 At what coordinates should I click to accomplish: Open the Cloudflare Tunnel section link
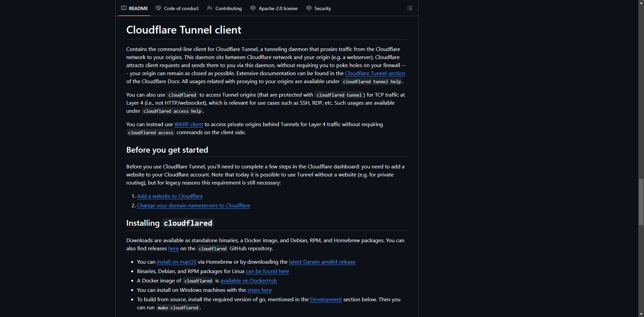tap(375, 73)
